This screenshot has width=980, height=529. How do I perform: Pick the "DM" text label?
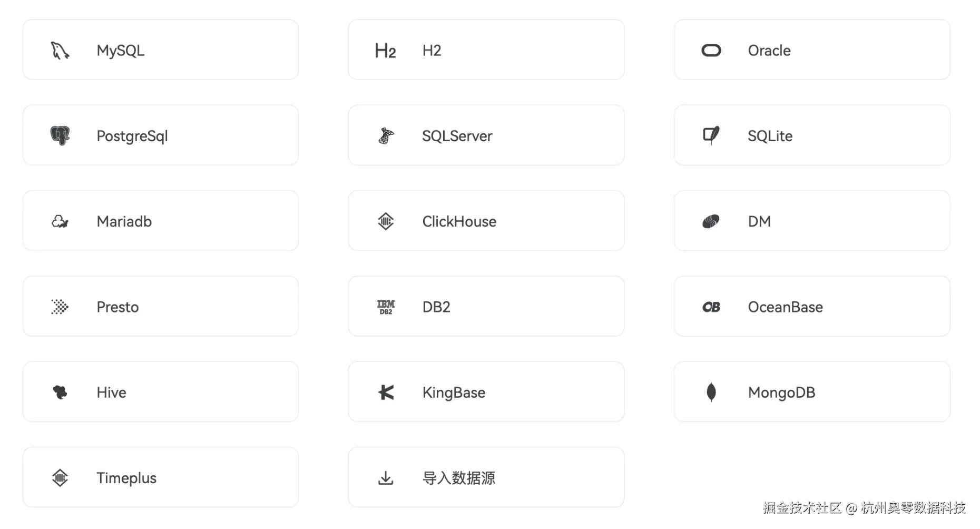[759, 221]
